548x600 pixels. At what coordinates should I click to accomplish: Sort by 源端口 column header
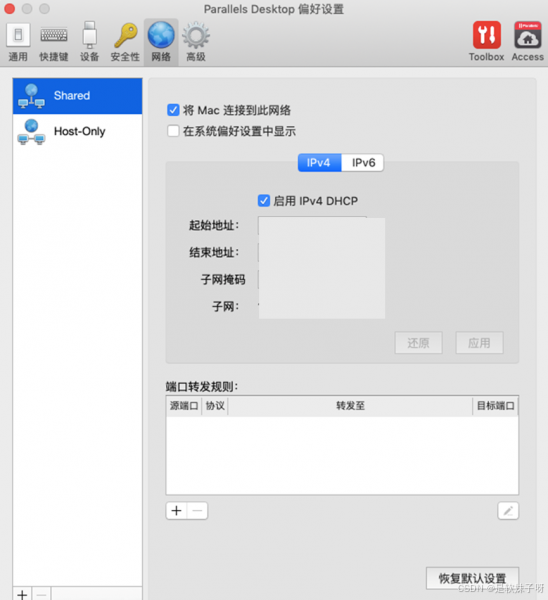click(x=184, y=406)
